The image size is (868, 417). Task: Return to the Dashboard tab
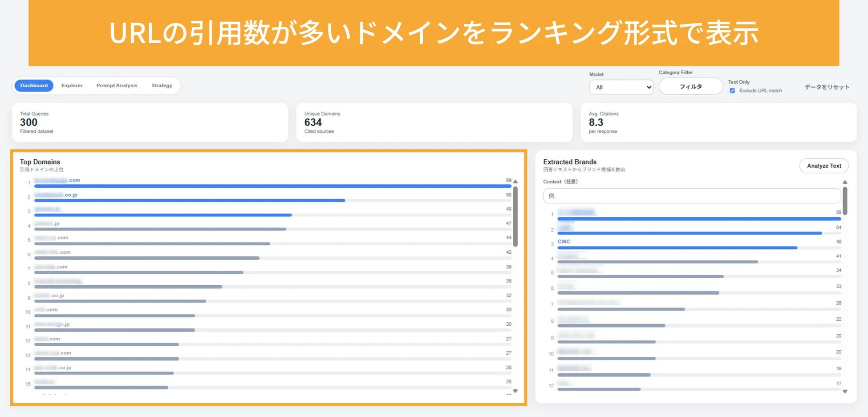pos(33,85)
